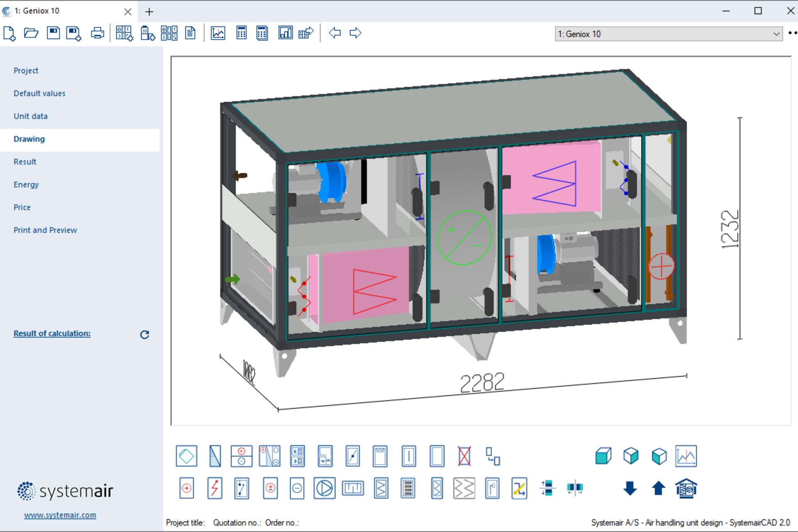Open the chart graph icon in top toolbar
Screen dimensions: 798x532
click(x=218, y=33)
